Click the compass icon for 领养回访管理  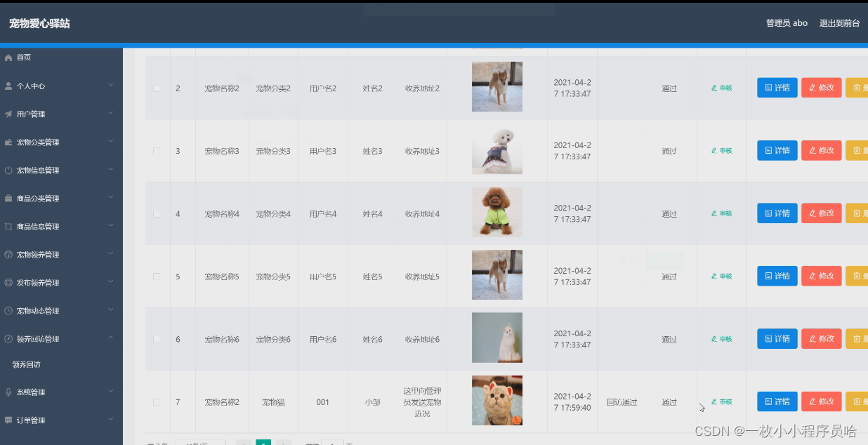tap(8, 338)
